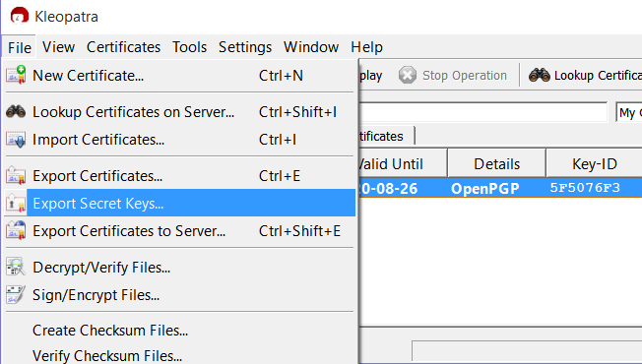
Task: Click binoculars icon beside Lookup Certificates on Server
Action: (16, 111)
